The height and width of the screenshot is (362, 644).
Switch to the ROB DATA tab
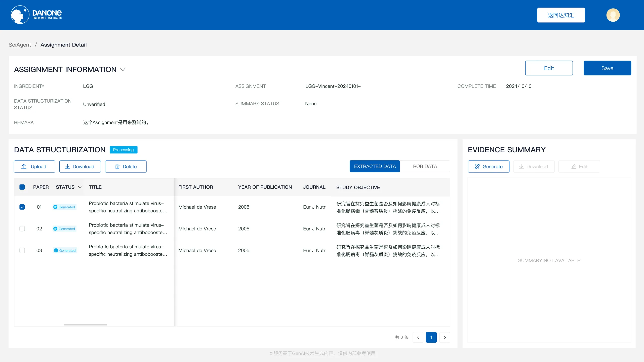[425, 166]
